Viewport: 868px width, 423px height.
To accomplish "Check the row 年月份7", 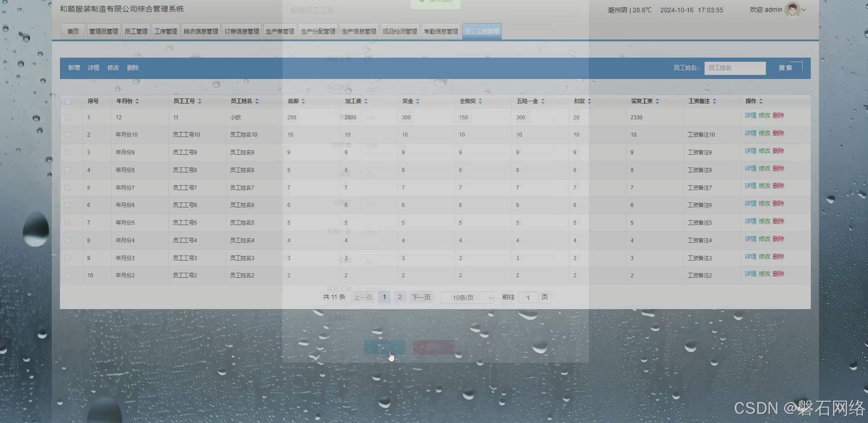I will [68, 187].
